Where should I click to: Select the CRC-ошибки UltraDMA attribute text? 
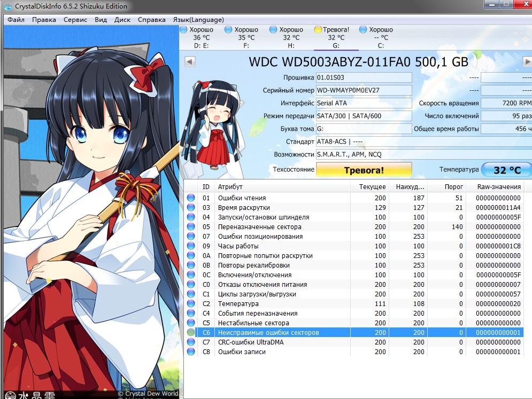251,342
